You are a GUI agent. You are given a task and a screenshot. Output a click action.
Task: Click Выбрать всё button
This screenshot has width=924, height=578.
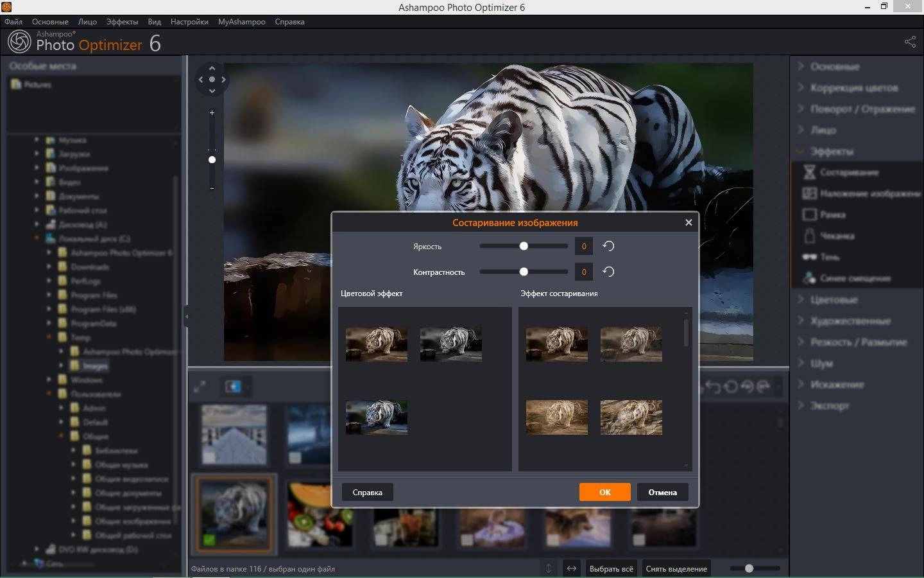tap(611, 568)
